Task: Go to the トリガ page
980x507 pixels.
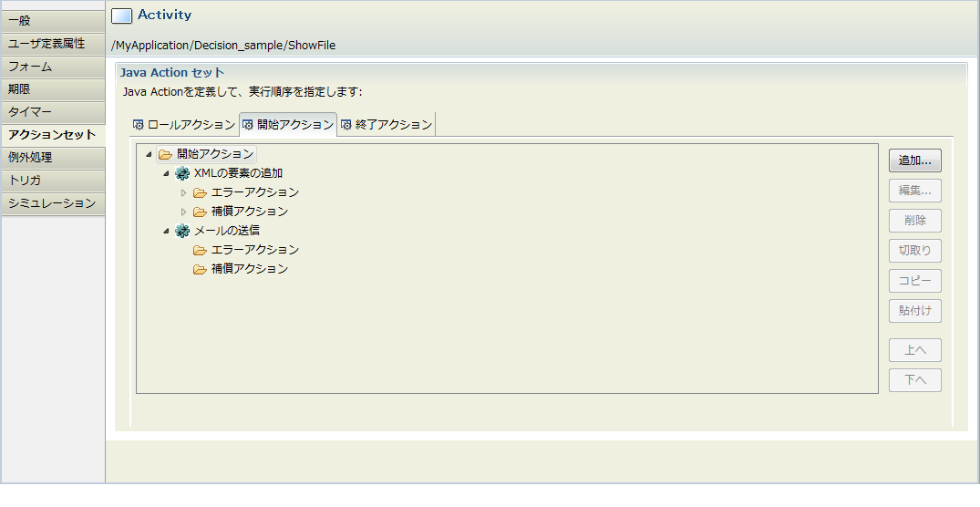Action: (x=53, y=181)
